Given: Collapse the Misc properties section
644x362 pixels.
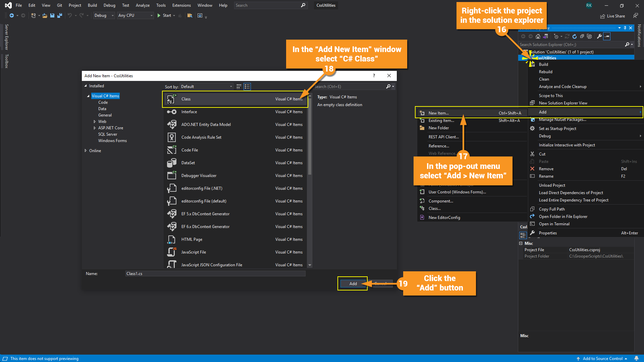Looking at the screenshot, I should tap(521, 243).
